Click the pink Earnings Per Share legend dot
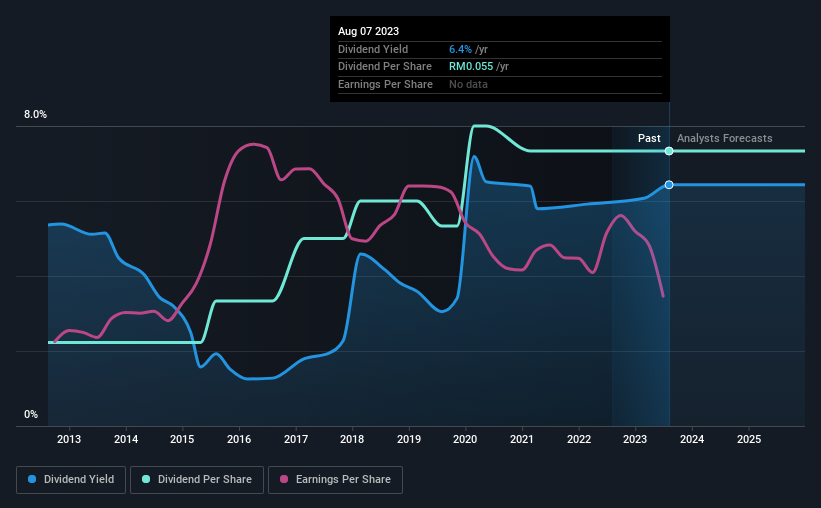The image size is (821, 508). pos(284,479)
